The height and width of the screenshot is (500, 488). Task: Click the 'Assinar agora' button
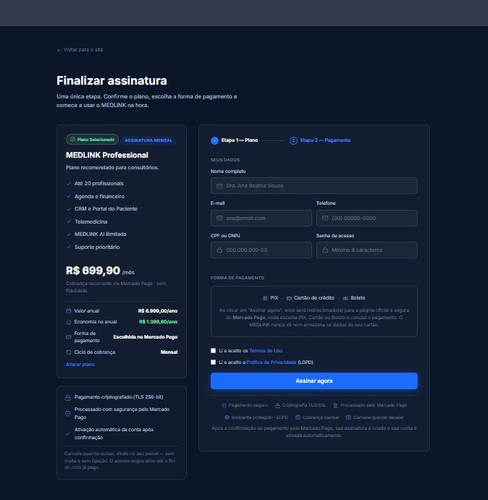point(314,381)
